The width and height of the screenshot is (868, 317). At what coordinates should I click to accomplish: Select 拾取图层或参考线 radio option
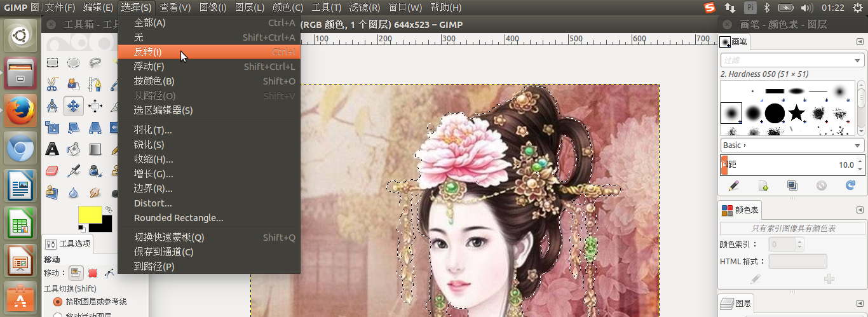[58, 301]
